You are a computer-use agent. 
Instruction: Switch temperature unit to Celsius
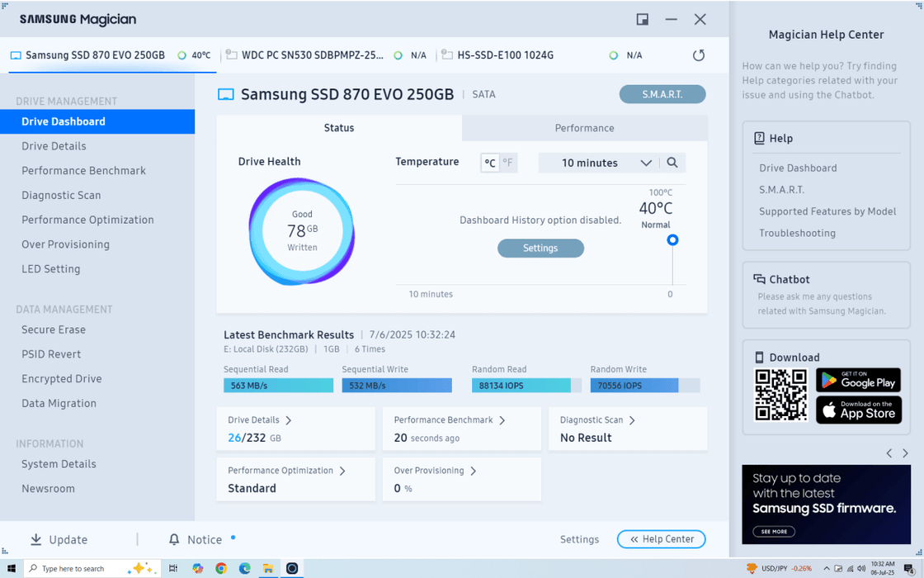tap(490, 163)
